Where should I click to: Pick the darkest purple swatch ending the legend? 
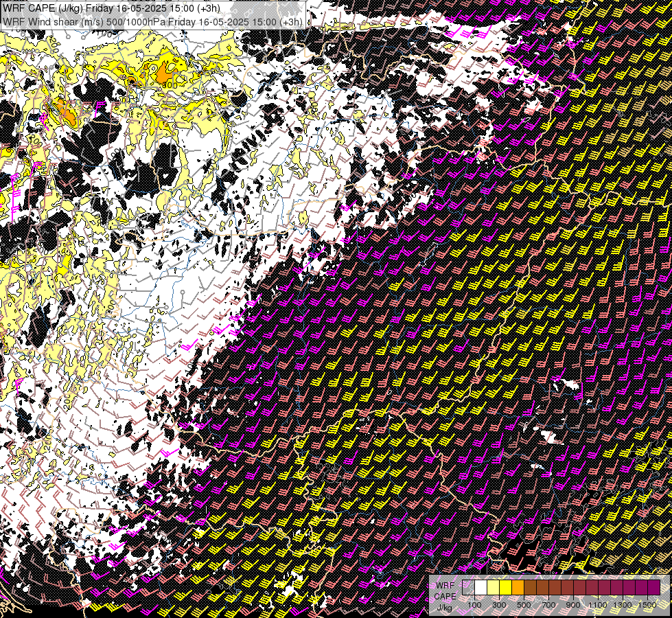click(654, 588)
